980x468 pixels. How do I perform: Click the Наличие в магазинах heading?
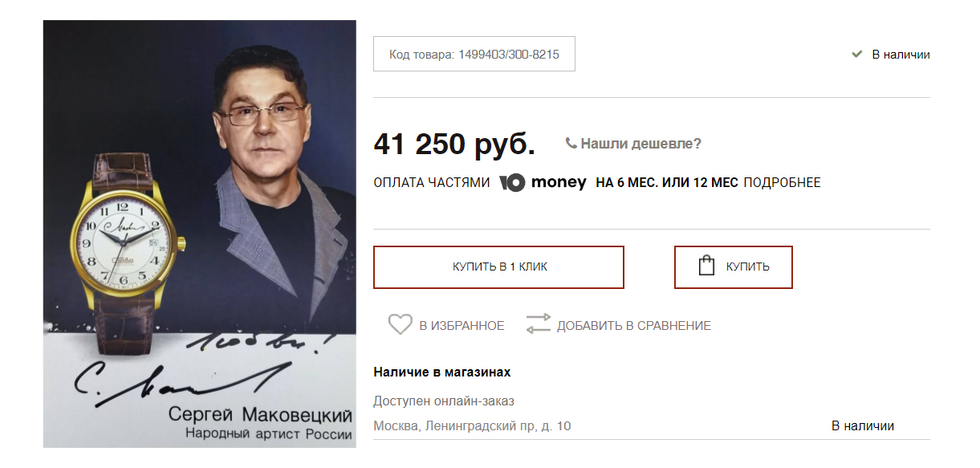point(441,372)
